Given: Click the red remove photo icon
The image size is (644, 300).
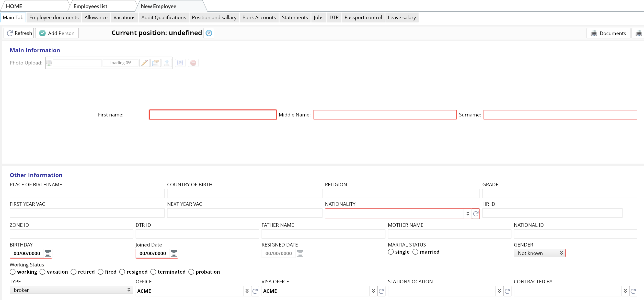Looking at the screenshot, I should point(193,63).
